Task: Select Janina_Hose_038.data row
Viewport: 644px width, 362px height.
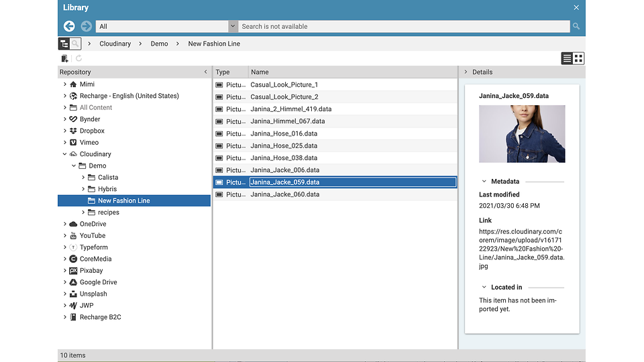Action: point(335,158)
